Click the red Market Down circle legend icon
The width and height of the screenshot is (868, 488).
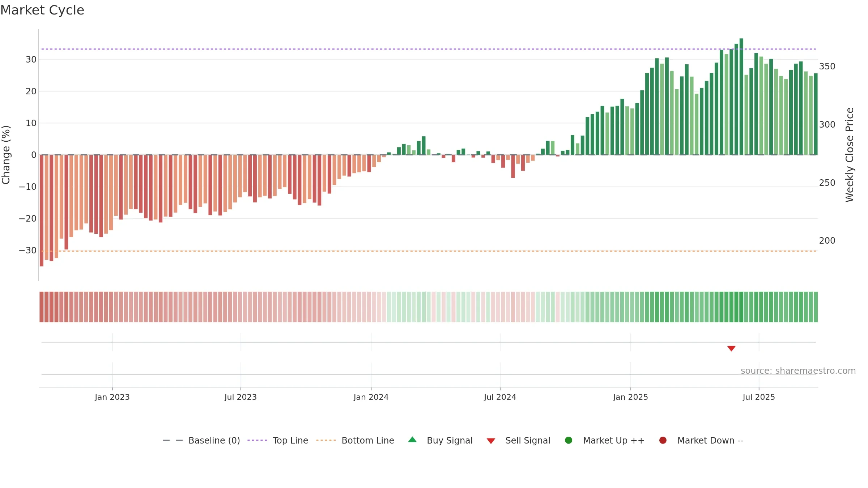[x=663, y=440]
